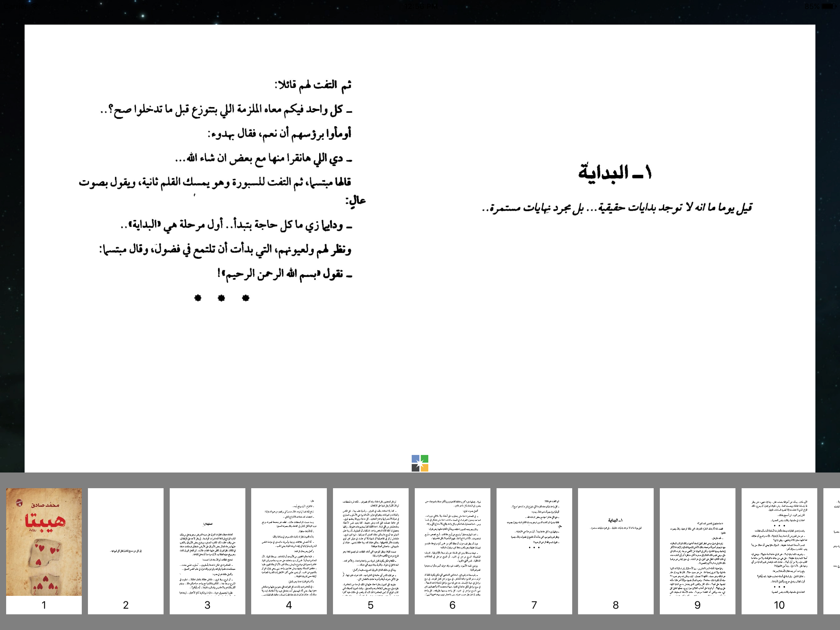Screen dimensions: 840x630
Task: Open page 1 cover thumbnail
Action: click(44, 551)
